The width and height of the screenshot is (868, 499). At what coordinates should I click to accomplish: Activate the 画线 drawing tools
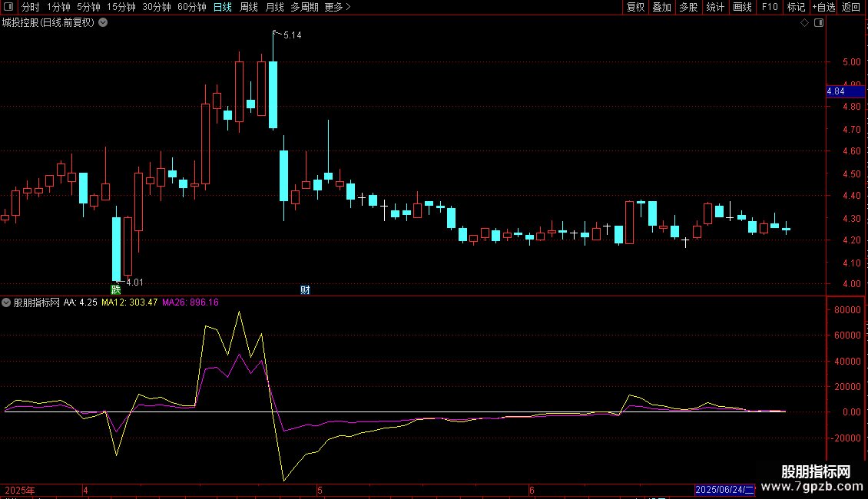tap(742, 7)
